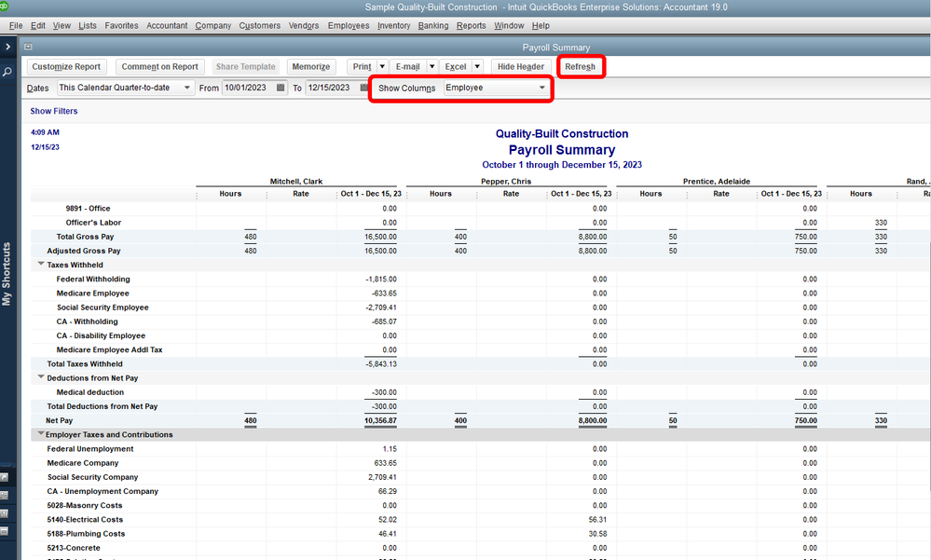The width and height of the screenshot is (931, 560).
Task: Open the Inventory menu
Action: tap(393, 25)
